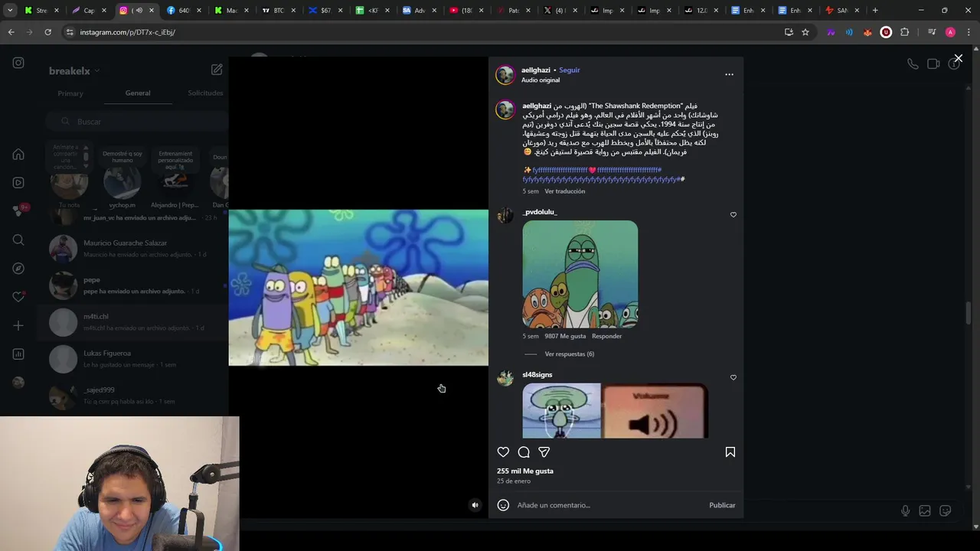Like the post with the heart icon

503,452
